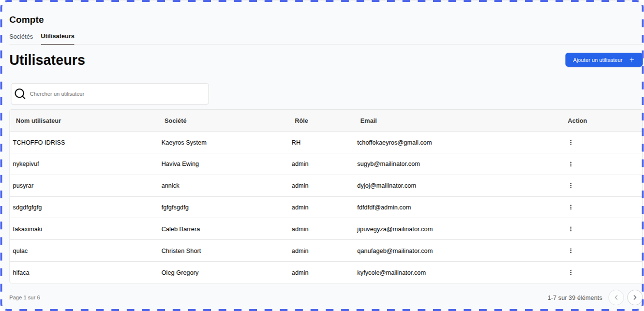Screen dimensions: 644x311
Task: Switch to the Sociétés tab
Action: tap(21, 37)
